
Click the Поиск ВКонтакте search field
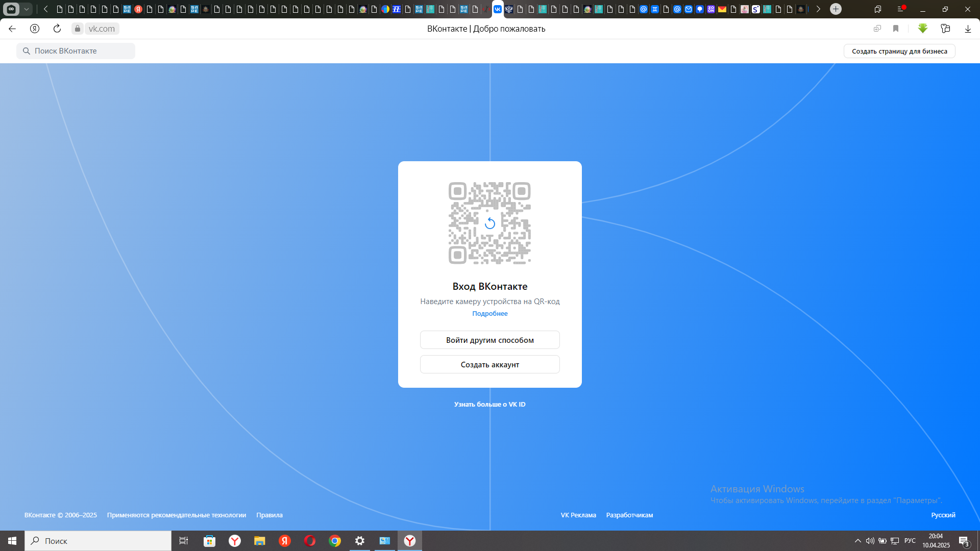click(76, 51)
